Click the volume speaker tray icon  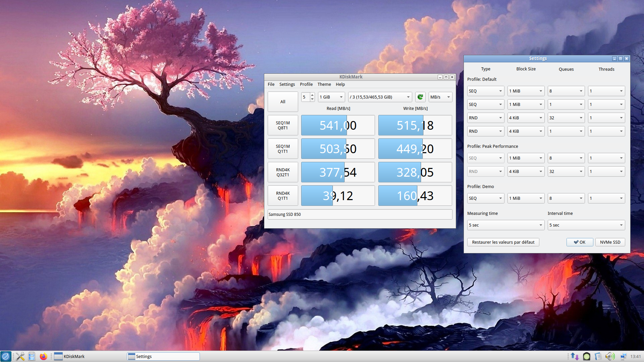tap(610, 356)
